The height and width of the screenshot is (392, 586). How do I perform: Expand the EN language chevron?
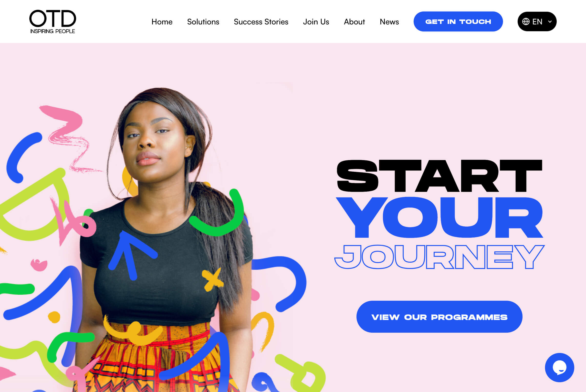(550, 21)
